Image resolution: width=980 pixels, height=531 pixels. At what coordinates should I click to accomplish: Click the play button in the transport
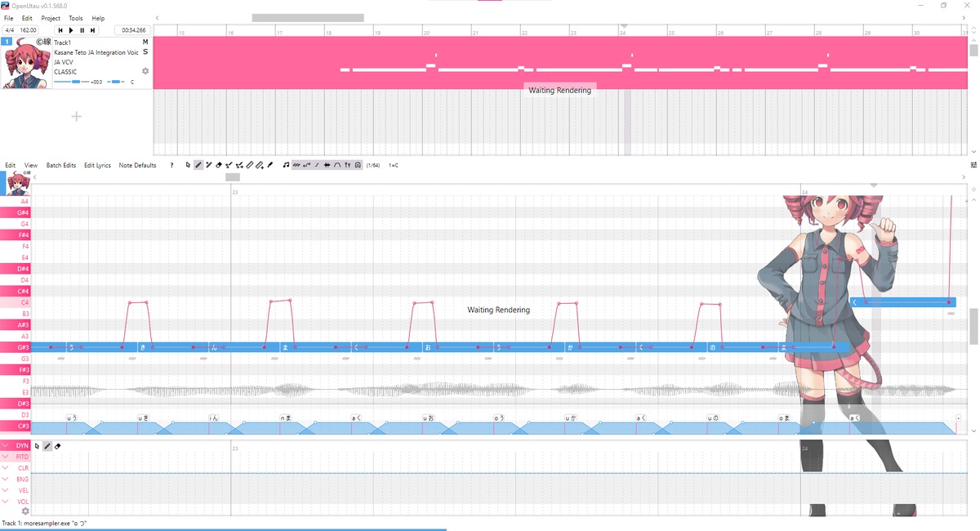(x=71, y=30)
